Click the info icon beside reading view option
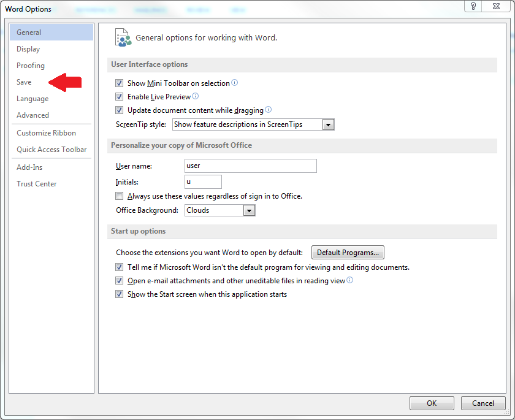The width and height of the screenshot is (515, 420). [x=350, y=280]
